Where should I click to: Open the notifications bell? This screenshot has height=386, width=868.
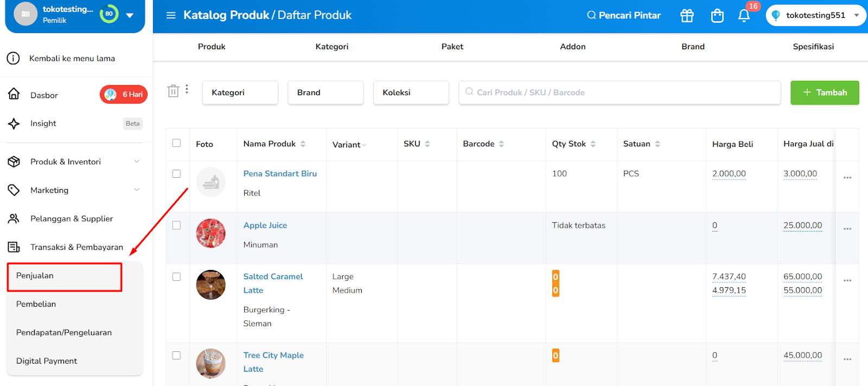tap(744, 16)
